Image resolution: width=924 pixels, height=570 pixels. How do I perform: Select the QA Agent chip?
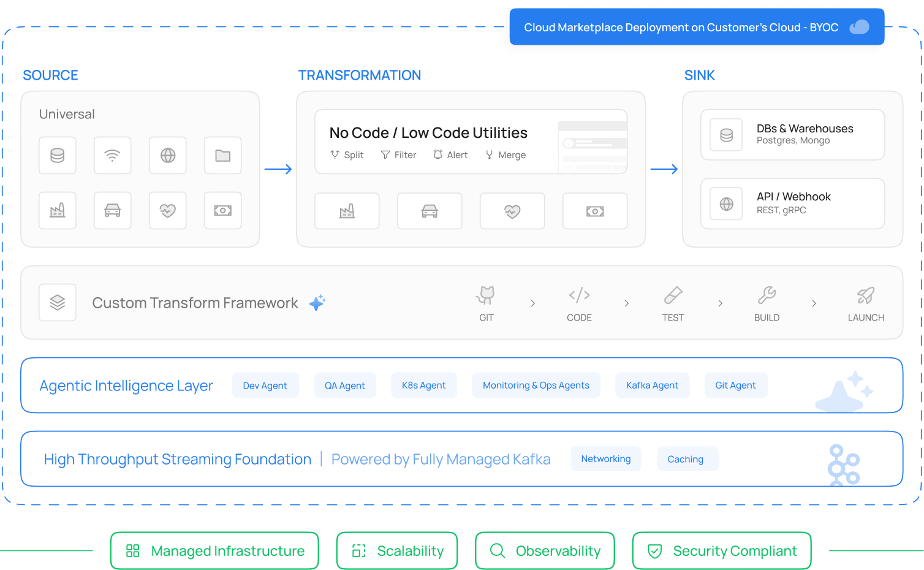click(x=344, y=386)
